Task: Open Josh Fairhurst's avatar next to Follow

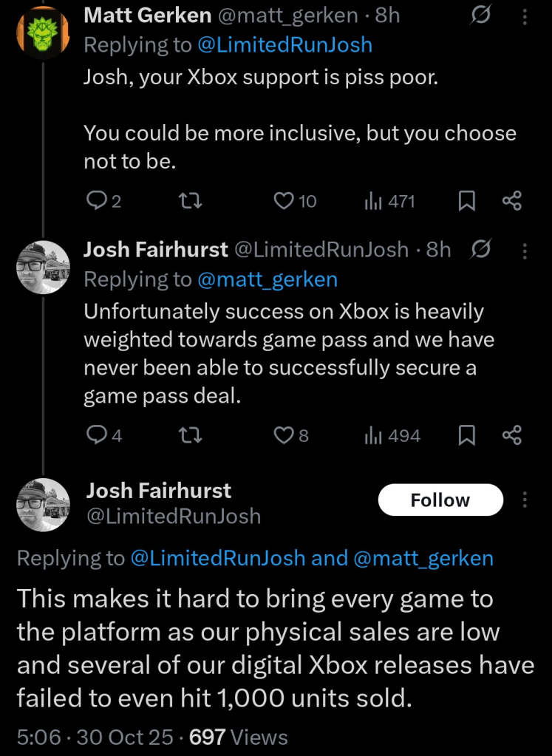Action: coord(43,505)
